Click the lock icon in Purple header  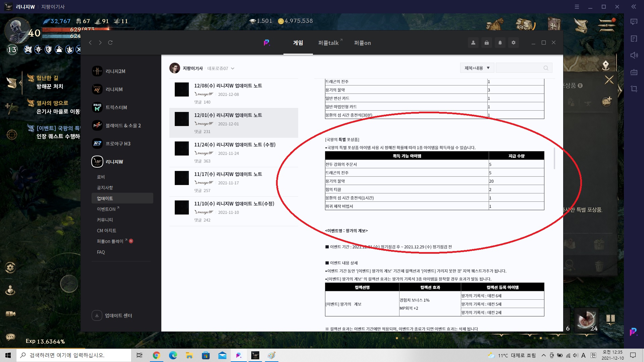(x=487, y=43)
